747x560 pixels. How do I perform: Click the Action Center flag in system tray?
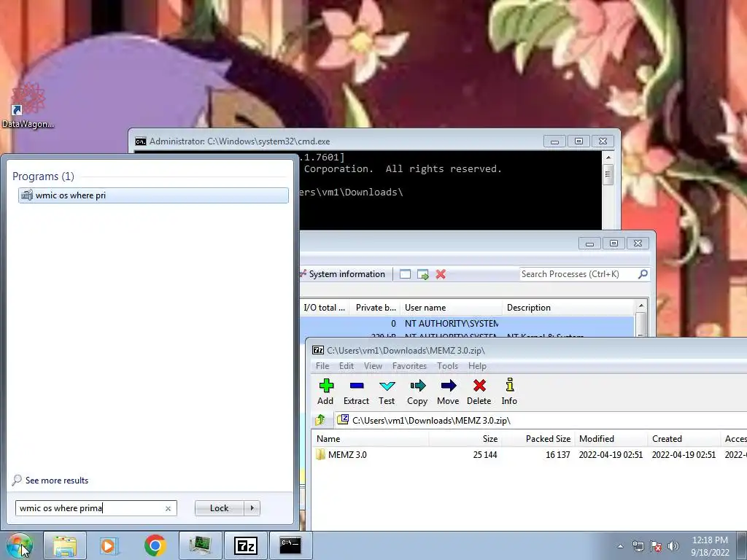(656, 546)
